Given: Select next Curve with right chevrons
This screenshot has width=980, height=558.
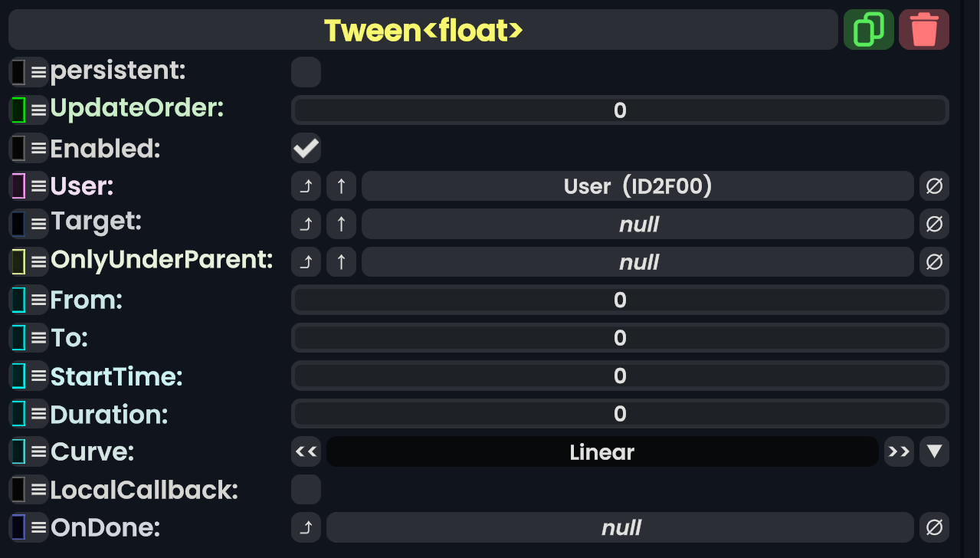Looking at the screenshot, I should pyautogui.click(x=898, y=452).
